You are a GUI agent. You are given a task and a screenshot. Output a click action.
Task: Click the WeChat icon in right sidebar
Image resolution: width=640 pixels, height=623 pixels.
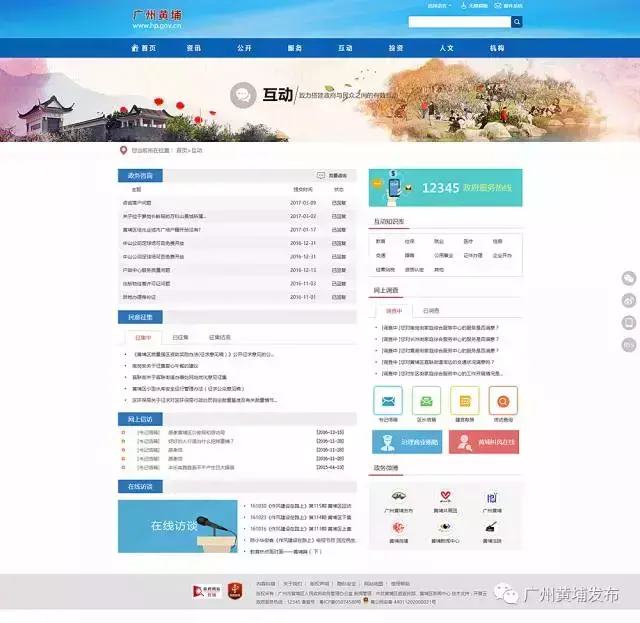(x=629, y=278)
